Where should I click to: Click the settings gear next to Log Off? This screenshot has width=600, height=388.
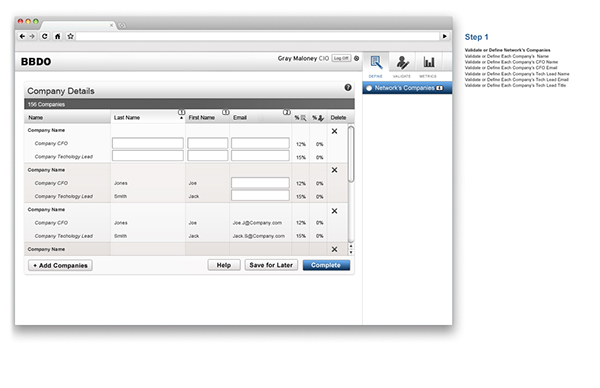pos(356,58)
